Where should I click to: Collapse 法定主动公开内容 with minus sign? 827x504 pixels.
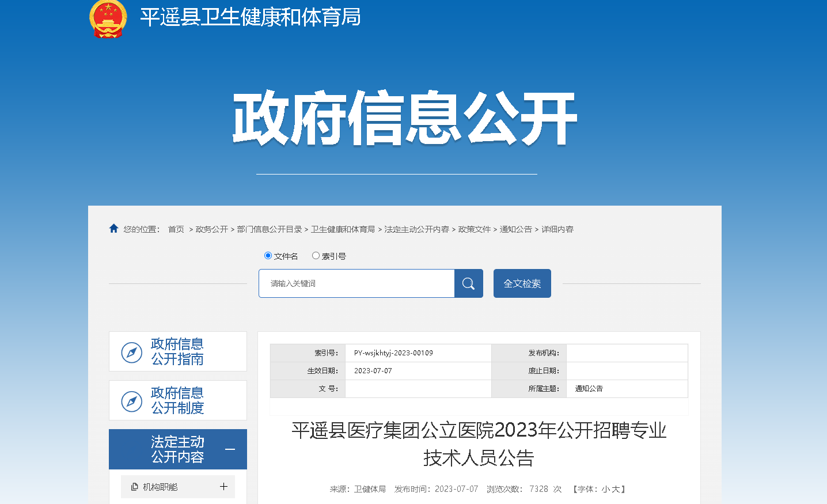(230, 449)
